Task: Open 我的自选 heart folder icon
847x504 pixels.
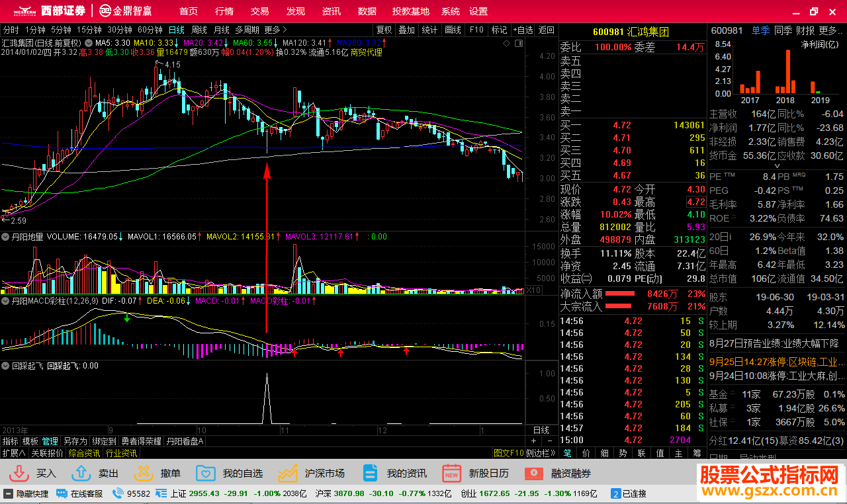Action: click(x=206, y=473)
